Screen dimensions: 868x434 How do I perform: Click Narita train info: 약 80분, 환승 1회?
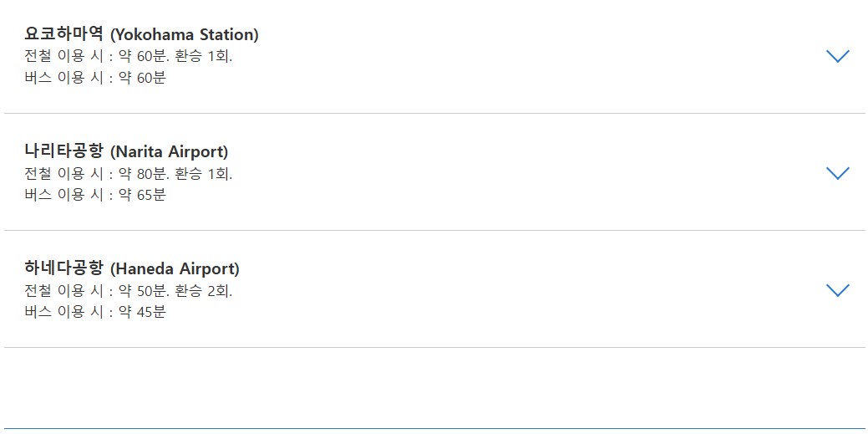pos(129,173)
